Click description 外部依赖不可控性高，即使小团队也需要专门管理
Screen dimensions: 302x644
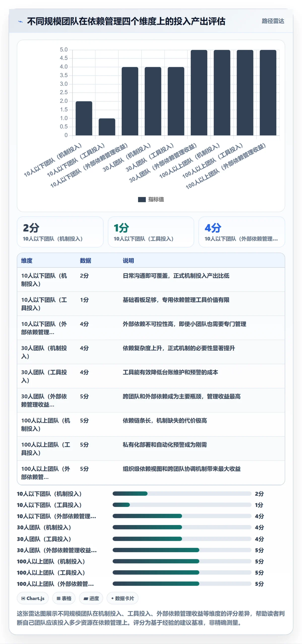184,324
